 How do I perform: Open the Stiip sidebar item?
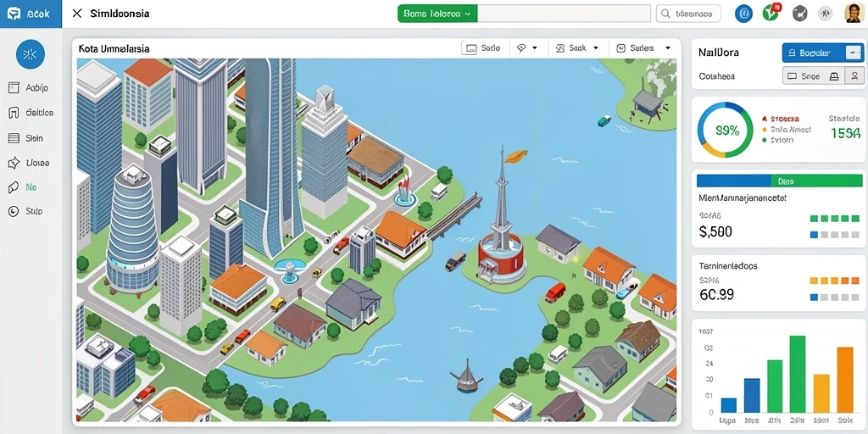tap(26, 211)
